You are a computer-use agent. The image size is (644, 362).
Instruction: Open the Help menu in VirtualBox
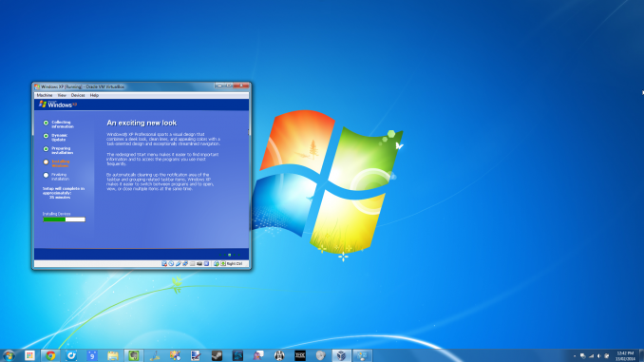tap(94, 95)
